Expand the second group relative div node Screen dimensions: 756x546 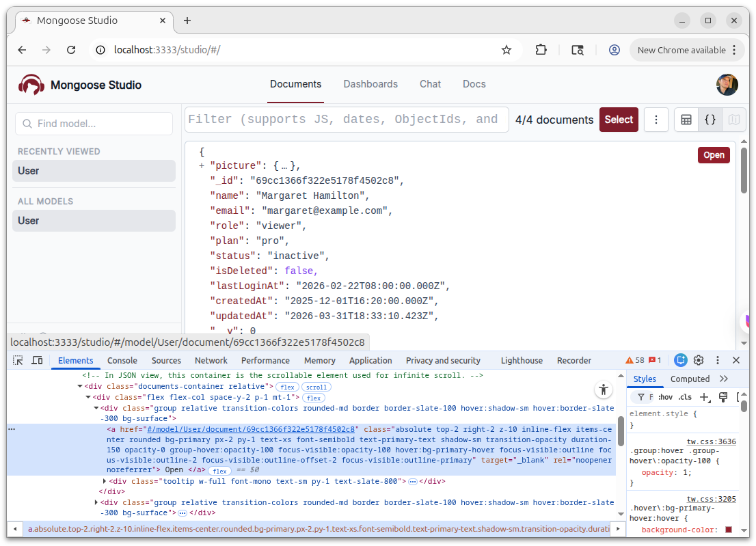96,502
